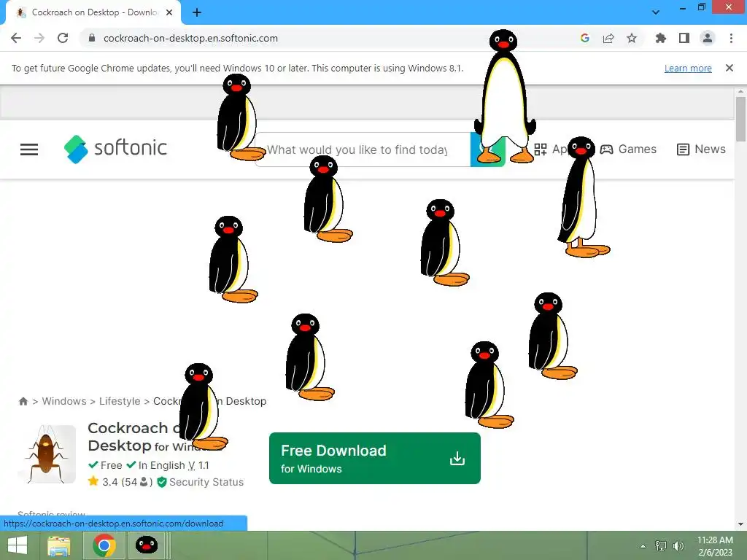This screenshot has width=747, height=560.
Task: Open the Learn more link
Action: point(688,68)
